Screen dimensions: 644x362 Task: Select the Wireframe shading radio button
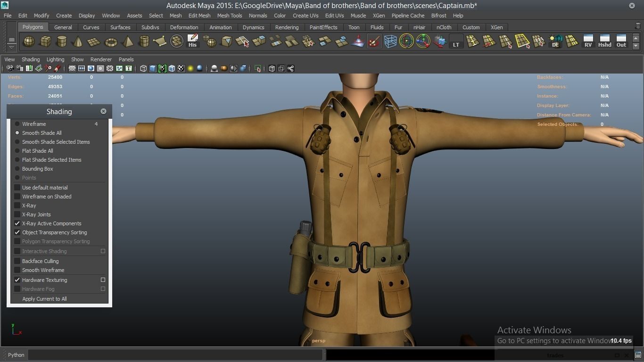pos(17,124)
